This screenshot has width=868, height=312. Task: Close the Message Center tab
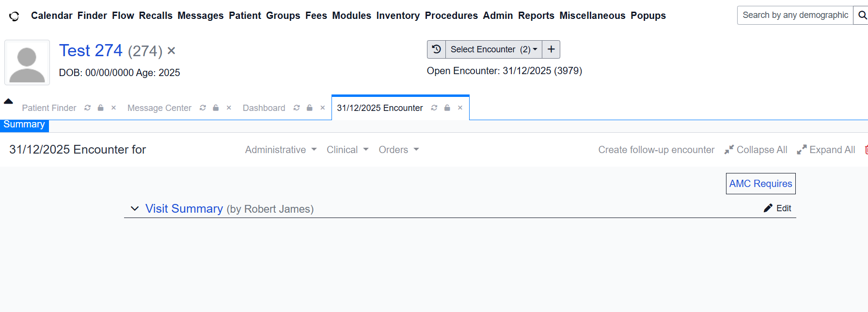pos(229,108)
